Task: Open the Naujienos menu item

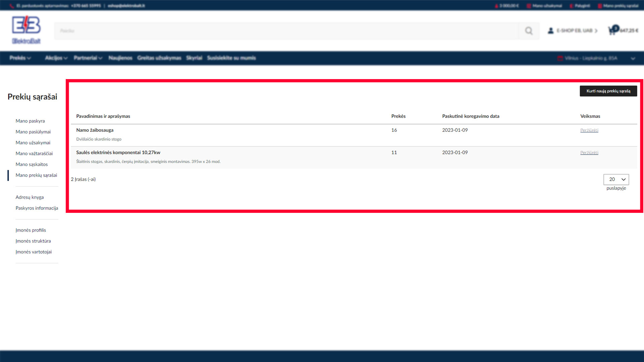Action: (x=120, y=58)
